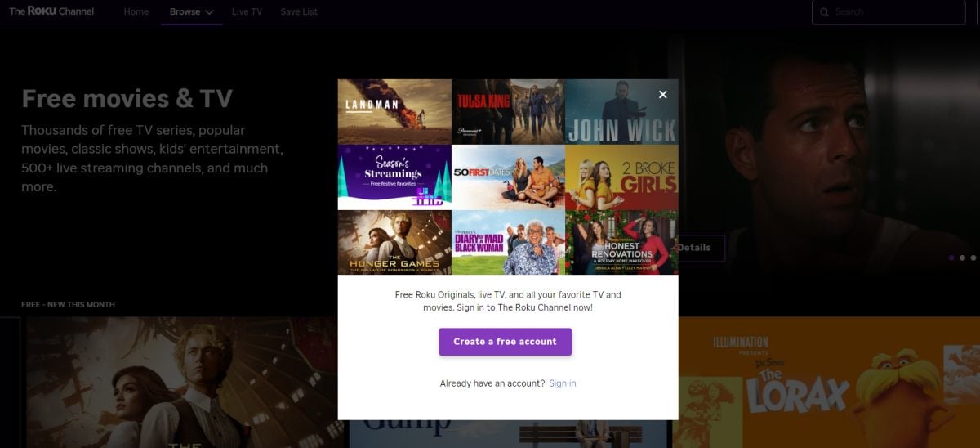Go to Live TV section

tap(247, 12)
